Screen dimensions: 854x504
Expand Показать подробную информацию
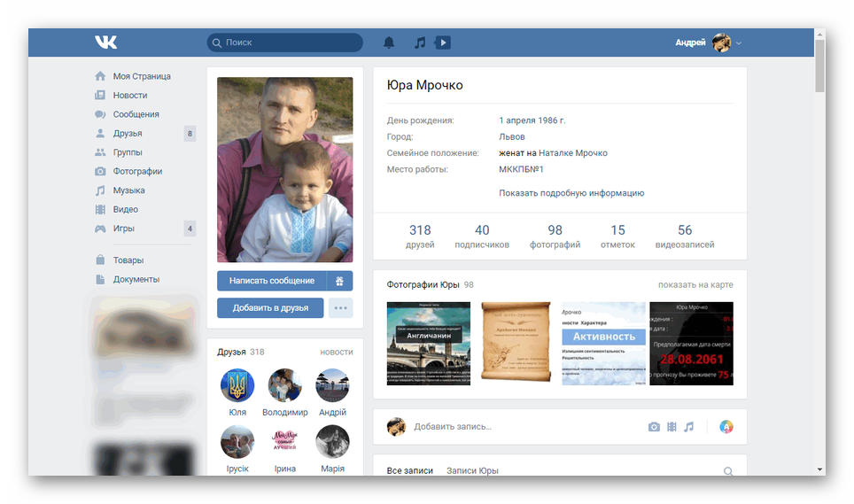coord(571,193)
